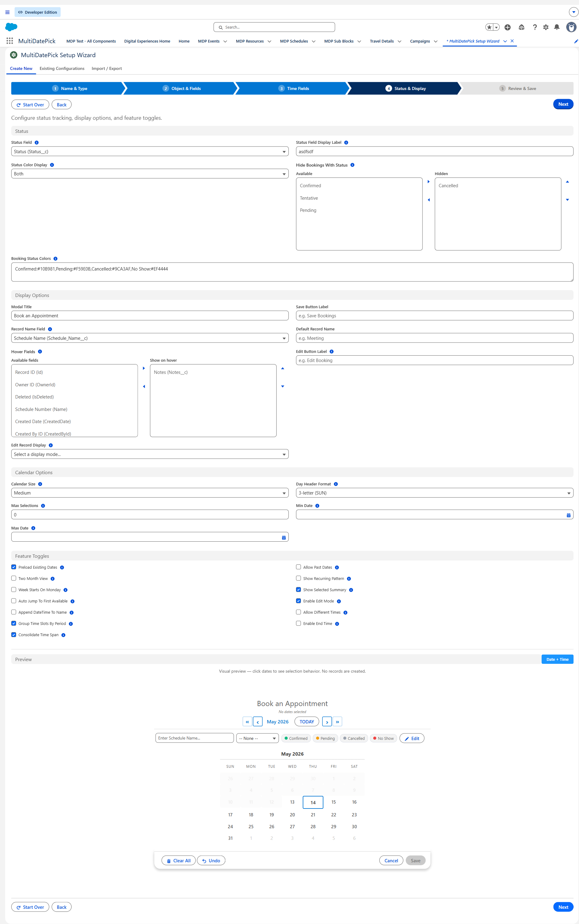Screen dimensions: 579x924
Task: Open the None dropdown in preview
Action: 258,738
